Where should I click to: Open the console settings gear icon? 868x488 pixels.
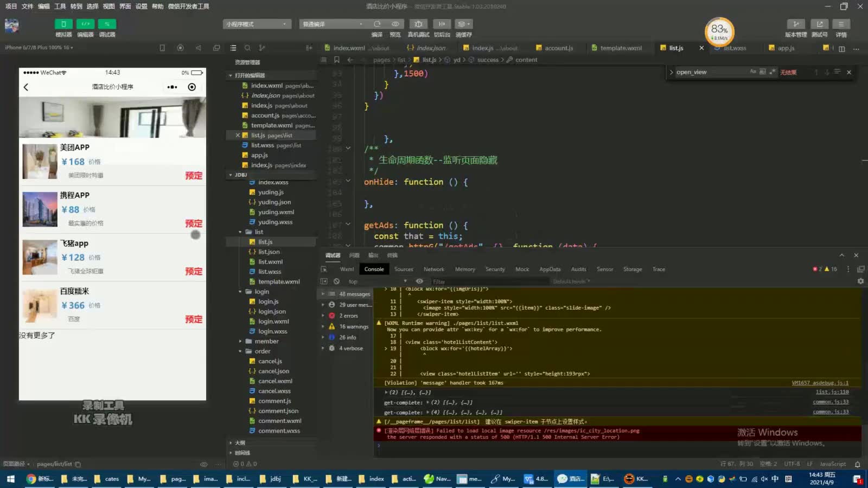pyautogui.click(x=860, y=281)
